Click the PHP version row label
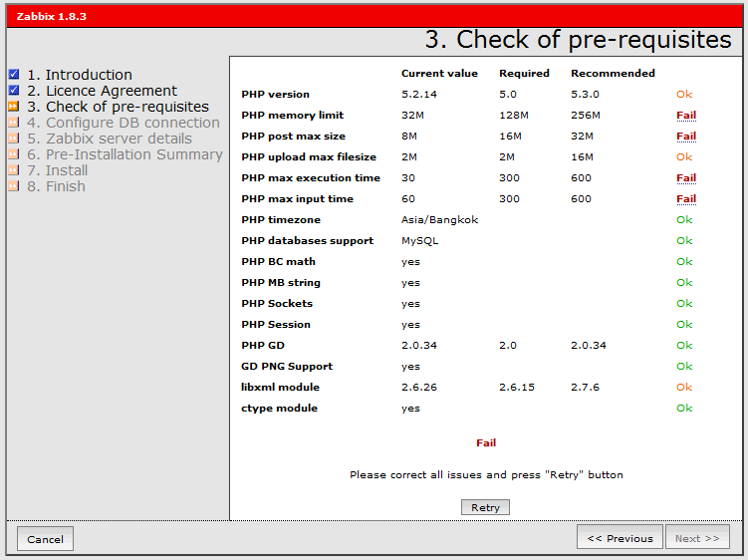The width and height of the screenshot is (748, 560). (275, 94)
